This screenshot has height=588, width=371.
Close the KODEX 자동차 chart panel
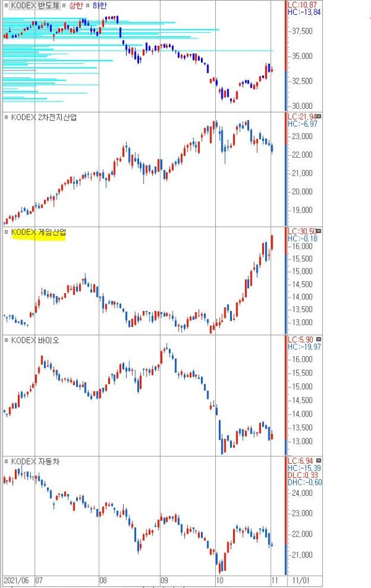tap(319, 460)
